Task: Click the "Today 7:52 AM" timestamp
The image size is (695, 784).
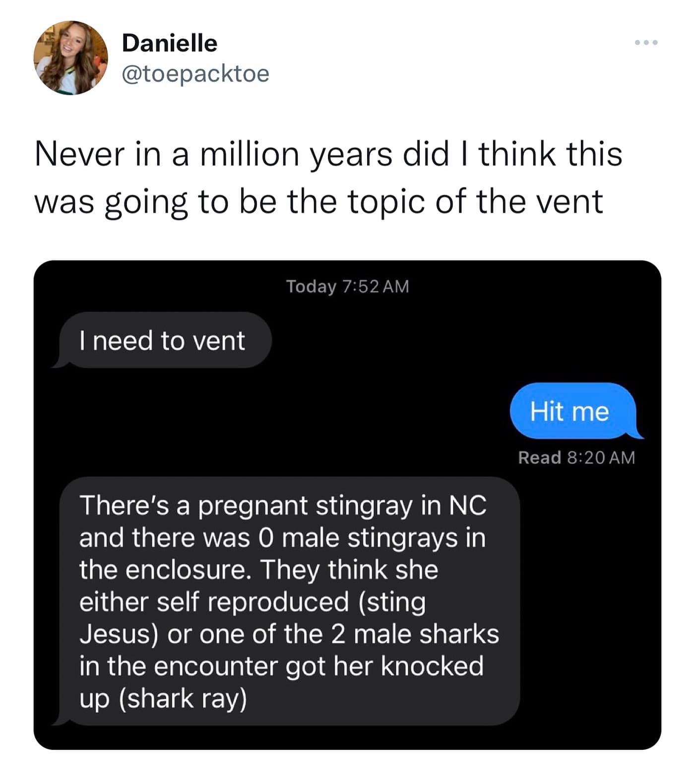Action: (x=347, y=287)
